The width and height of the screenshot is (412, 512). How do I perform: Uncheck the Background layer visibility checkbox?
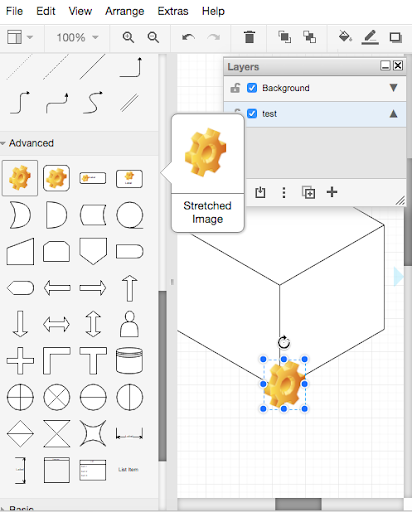click(252, 88)
